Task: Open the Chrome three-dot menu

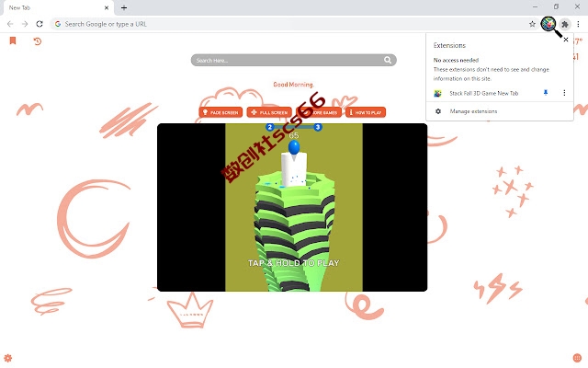Action: 578,24
